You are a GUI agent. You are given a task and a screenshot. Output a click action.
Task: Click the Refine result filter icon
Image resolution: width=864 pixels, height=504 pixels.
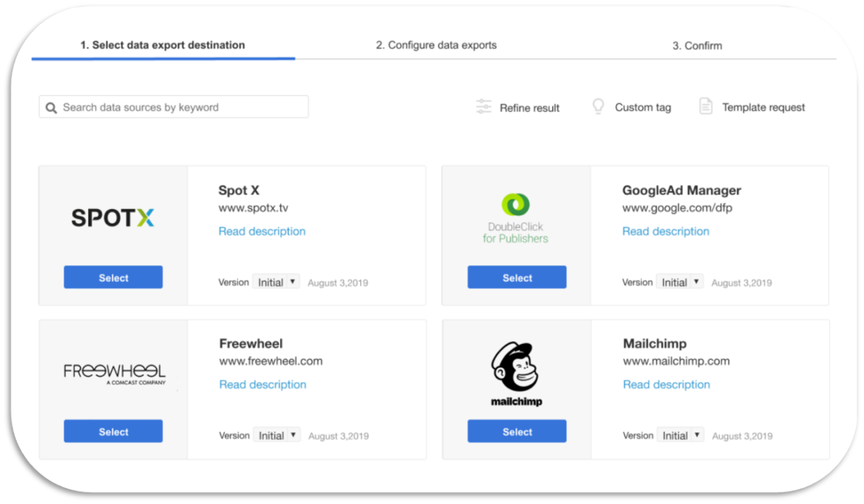pos(483,107)
